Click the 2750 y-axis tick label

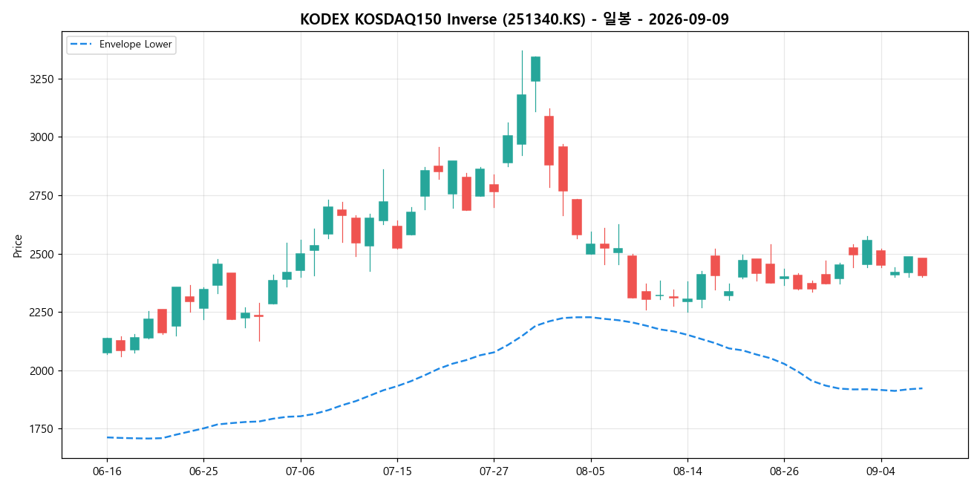pyautogui.click(x=43, y=196)
